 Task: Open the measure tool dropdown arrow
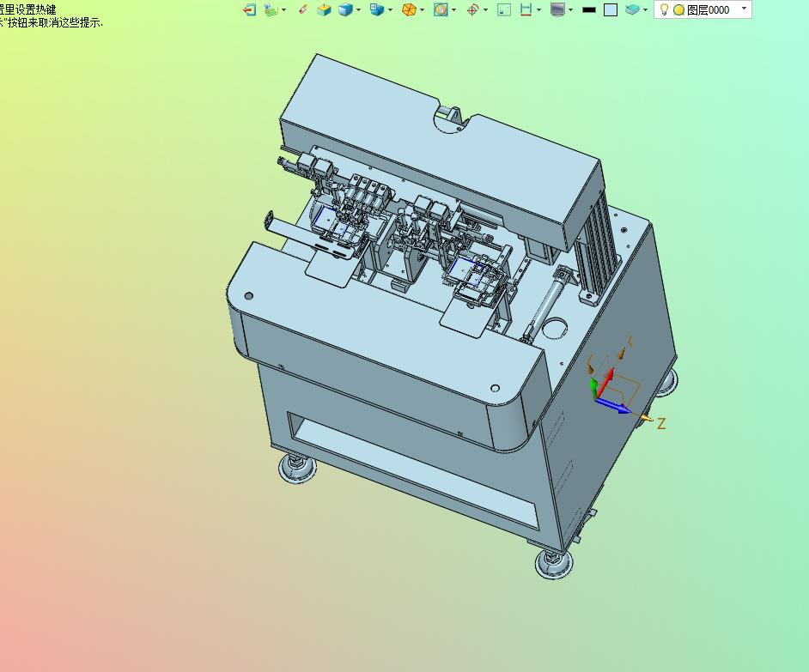[x=538, y=9]
